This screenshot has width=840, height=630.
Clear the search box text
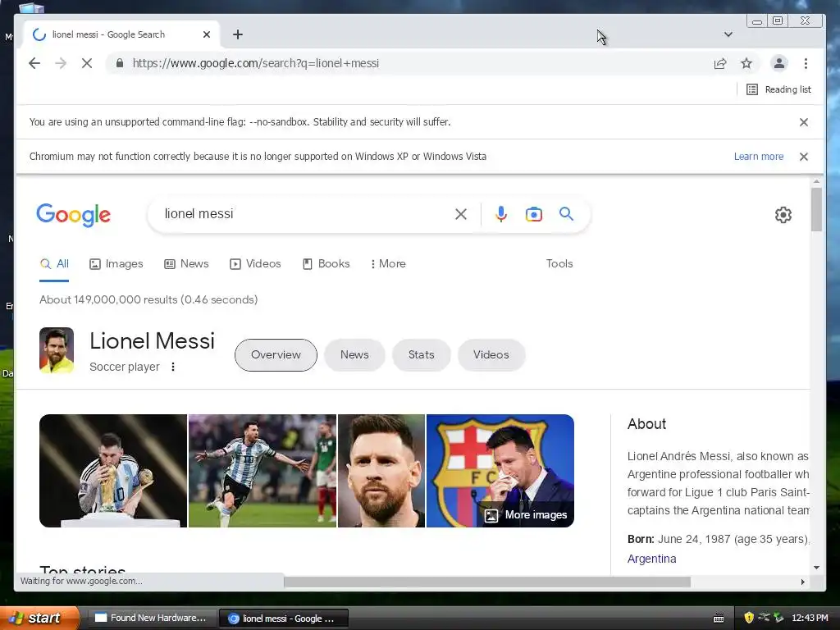coord(461,214)
